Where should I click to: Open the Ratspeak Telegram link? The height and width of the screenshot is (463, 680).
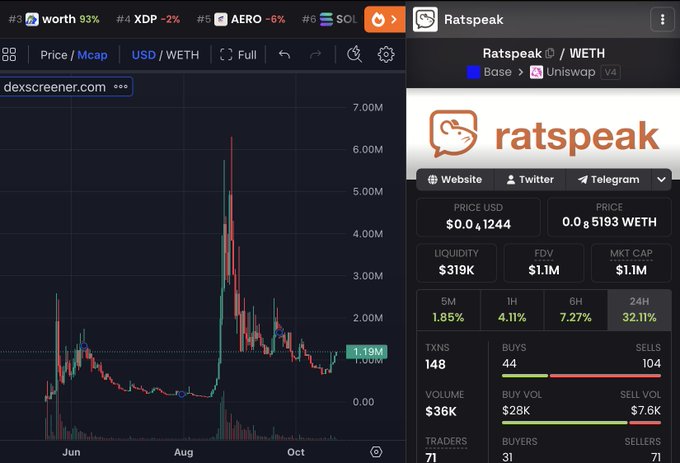(x=608, y=179)
